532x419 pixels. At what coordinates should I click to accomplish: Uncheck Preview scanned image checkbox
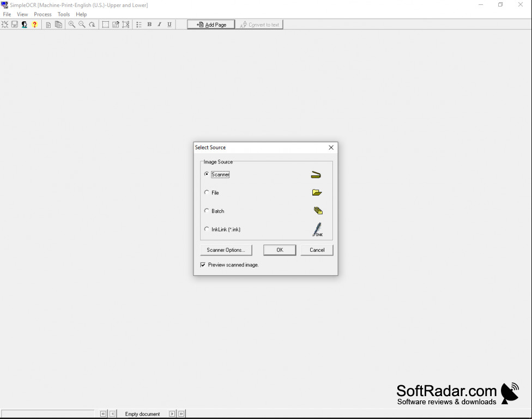[203, 265]
